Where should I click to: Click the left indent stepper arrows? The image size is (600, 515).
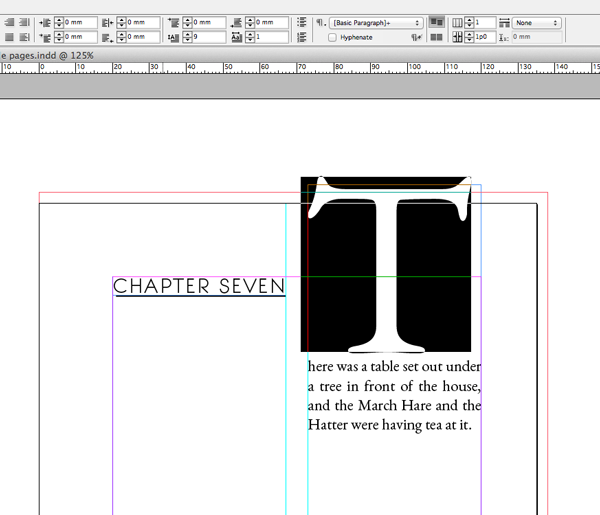pyautogui.click(x=59, y=23)
